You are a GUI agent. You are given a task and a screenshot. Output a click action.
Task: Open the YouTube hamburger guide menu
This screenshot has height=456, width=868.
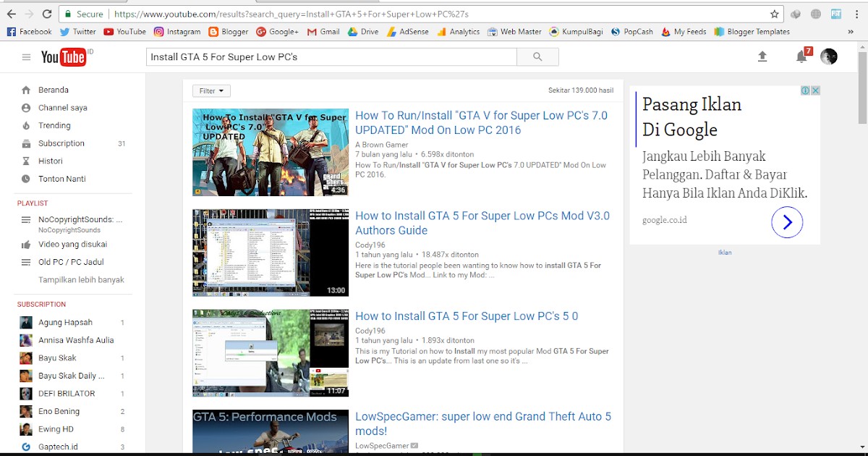(x=27, y=57)
